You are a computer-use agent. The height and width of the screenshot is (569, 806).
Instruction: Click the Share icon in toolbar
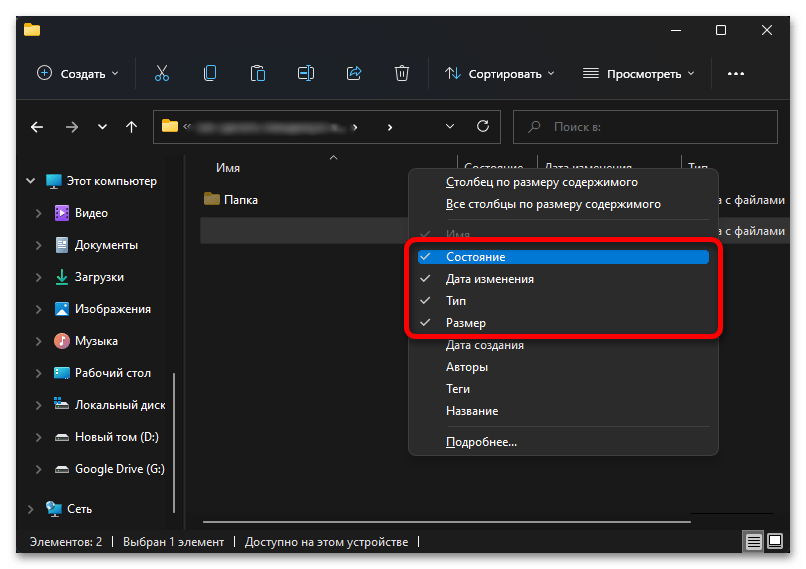click(354, 73)
